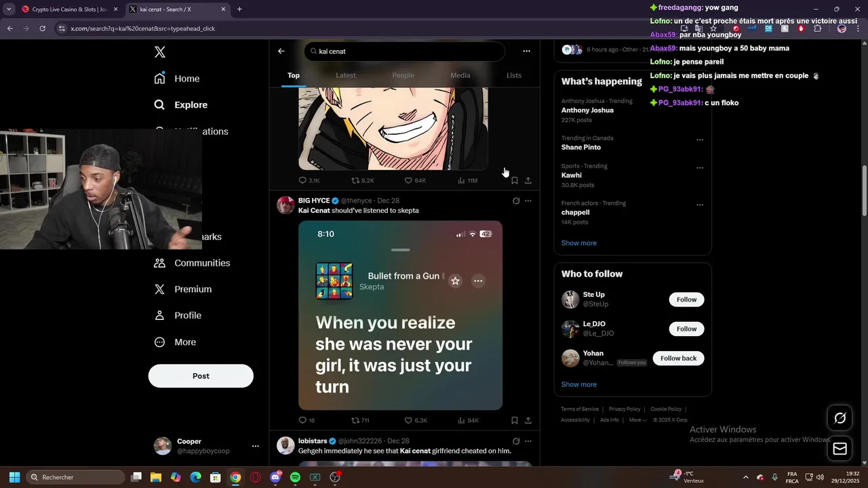Close the kai cenat Search tab
This screenshot has width=868, height=488.
click(223, 9)
